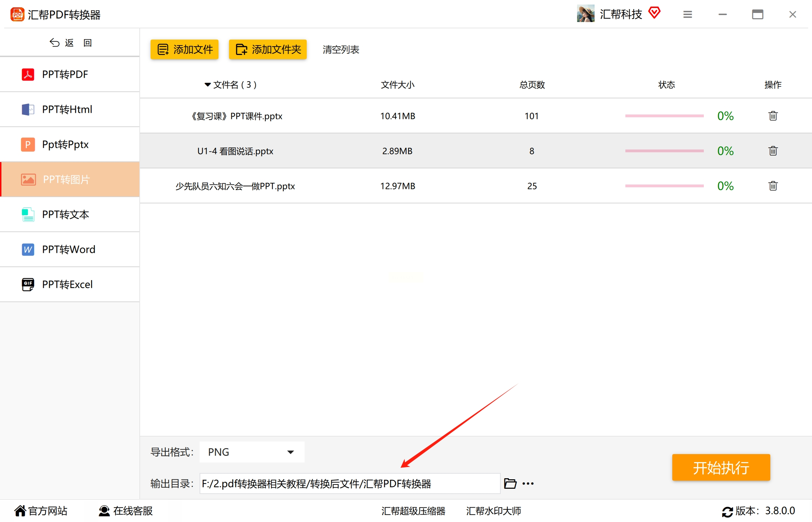The image size is (812, 522).
Task: Click the 添加文件 button
Action: click(185, 49)
